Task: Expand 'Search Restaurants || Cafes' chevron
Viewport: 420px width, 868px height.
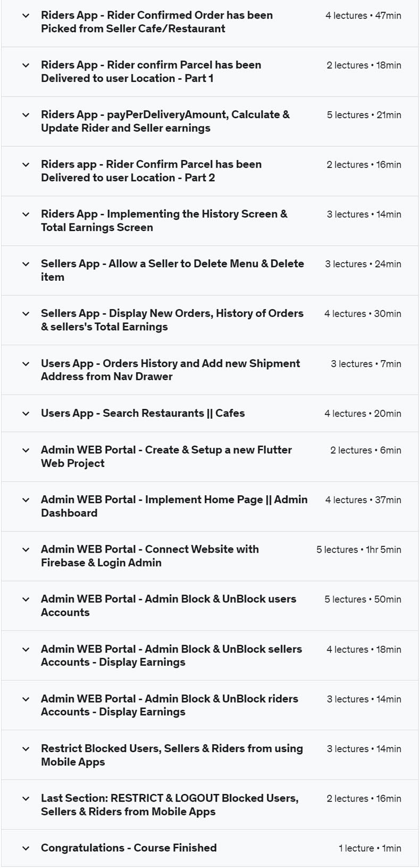Action: pos(26,413)
